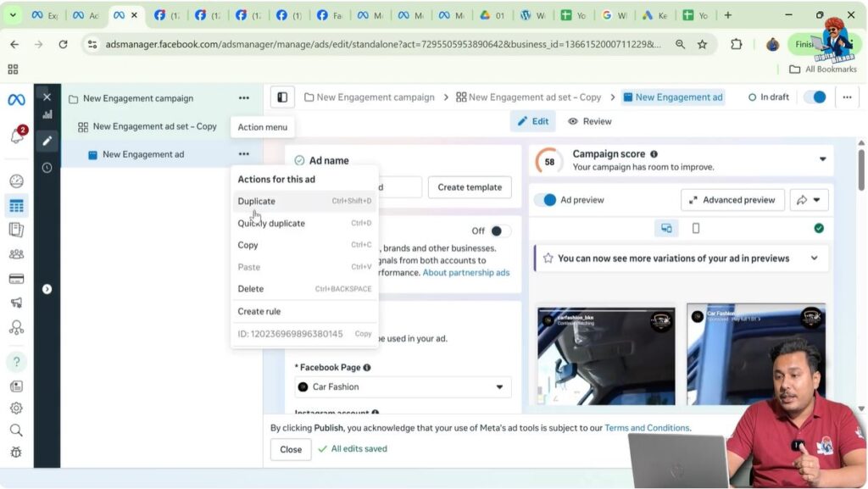
Task: Select the pencil edit icon in dark strip
Action: point(47,141)
